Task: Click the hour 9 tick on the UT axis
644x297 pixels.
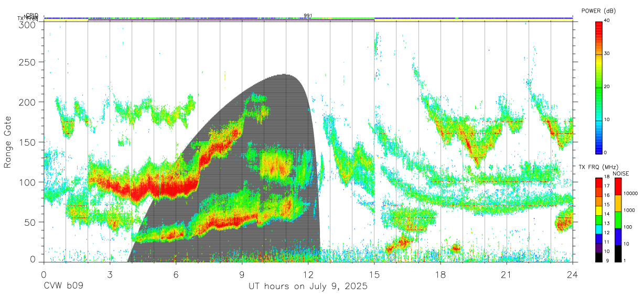Action: (x=242, y=274)
